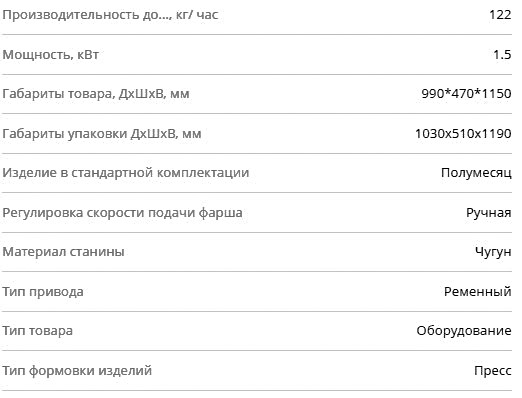Click the 'Изделие в стандартной комплектации' label

[x=126, y=173]
